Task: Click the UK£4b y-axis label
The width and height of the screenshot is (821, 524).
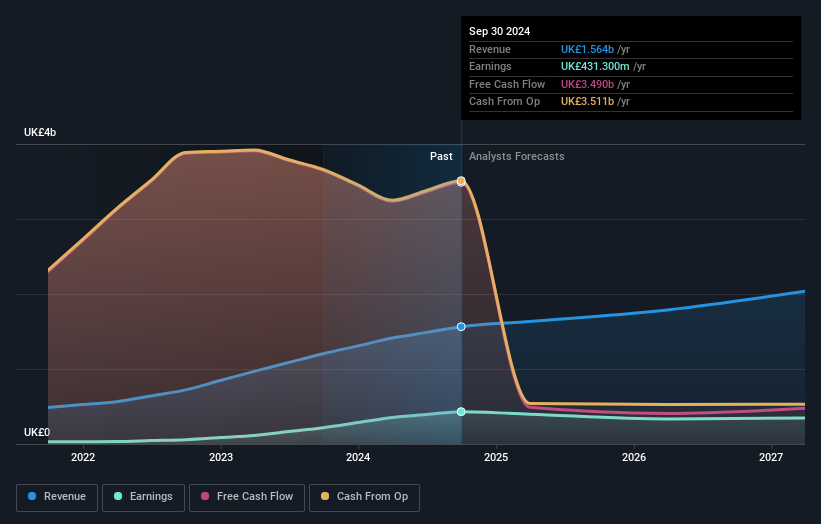Action: pyautogui.click(x=40, y=132)
